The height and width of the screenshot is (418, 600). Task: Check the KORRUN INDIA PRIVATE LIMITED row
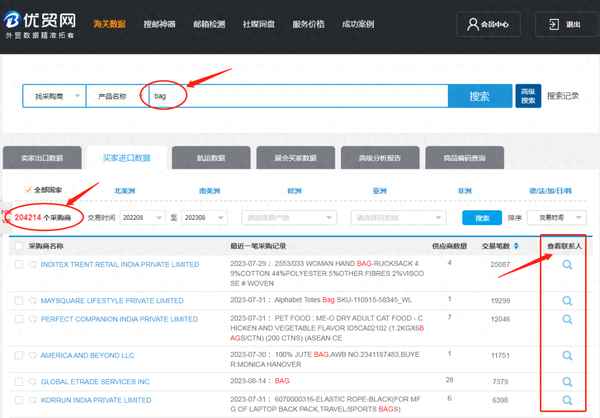19,400
